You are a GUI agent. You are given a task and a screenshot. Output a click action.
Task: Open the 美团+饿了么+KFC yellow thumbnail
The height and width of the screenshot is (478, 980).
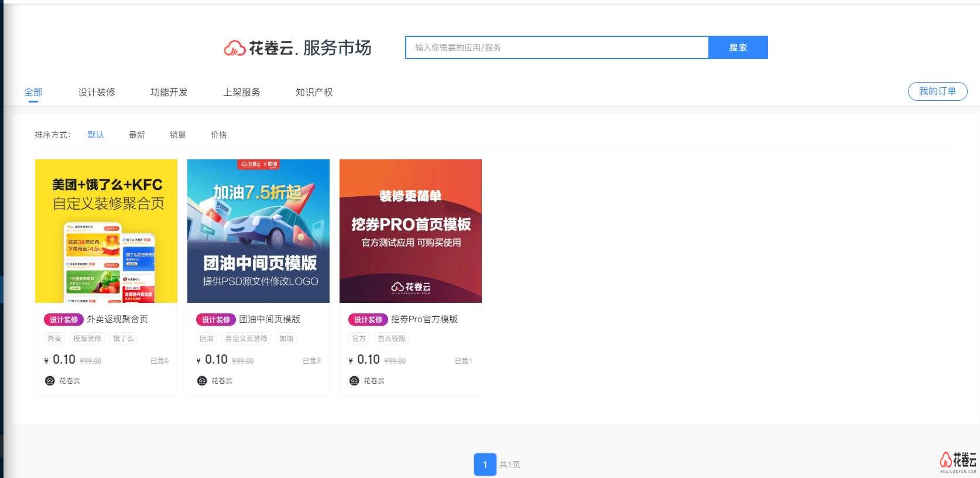(x=106, y=231)
